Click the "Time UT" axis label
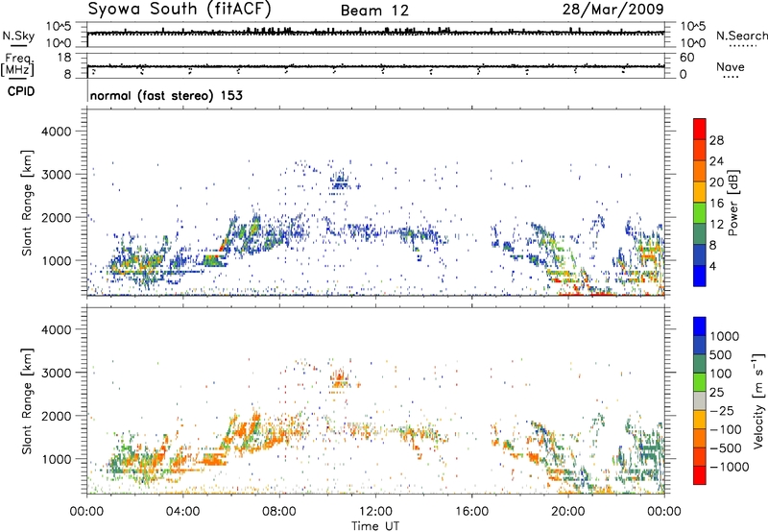The height and width of the screenshot is (532, 768). [x=375, y=525]
